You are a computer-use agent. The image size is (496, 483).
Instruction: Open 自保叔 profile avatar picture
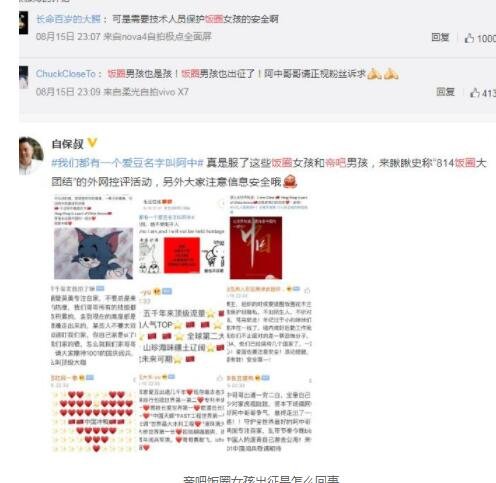[x=31, y=156]
